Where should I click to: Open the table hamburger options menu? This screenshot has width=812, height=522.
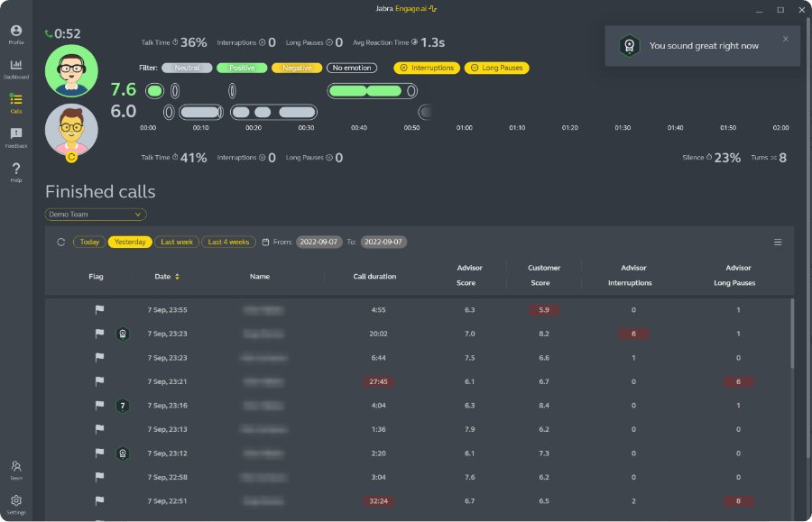point(778,242)
